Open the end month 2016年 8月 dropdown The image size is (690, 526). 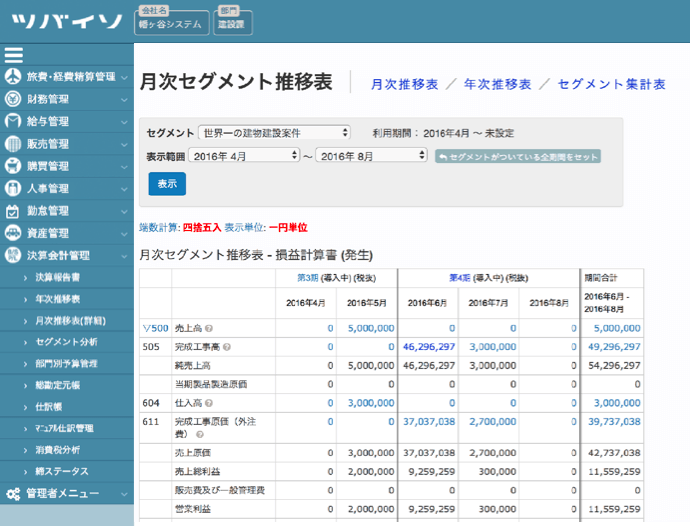(372, 156)
